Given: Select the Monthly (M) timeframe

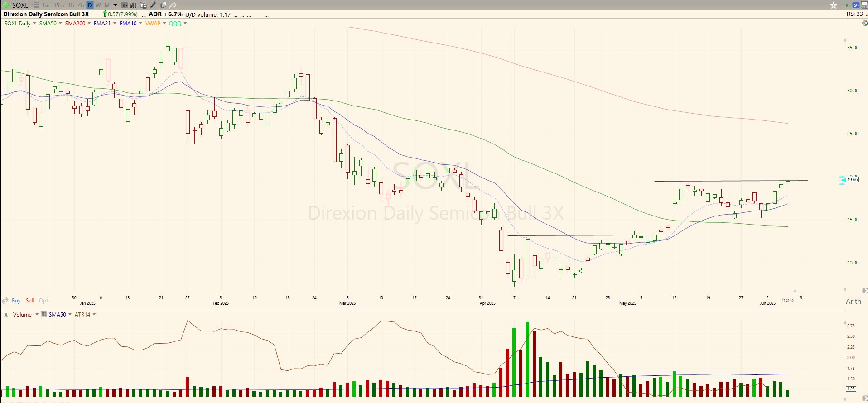Looking at the screenshot, I should pyautogui.click(x=107, y=5).
